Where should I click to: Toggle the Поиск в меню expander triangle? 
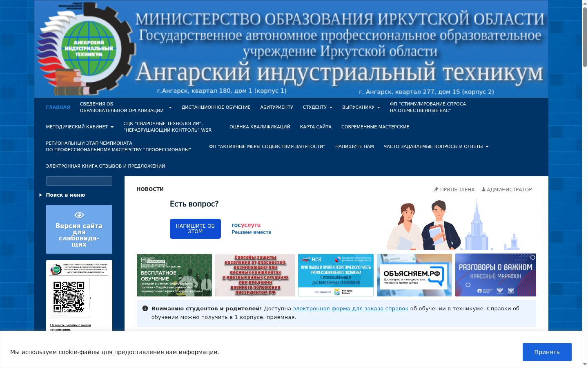(x=41, y=195)
